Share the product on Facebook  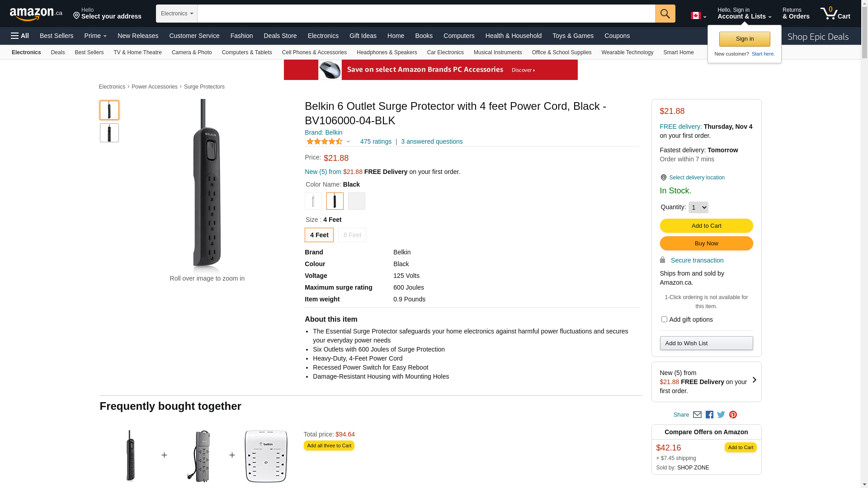tap(709, 414)
